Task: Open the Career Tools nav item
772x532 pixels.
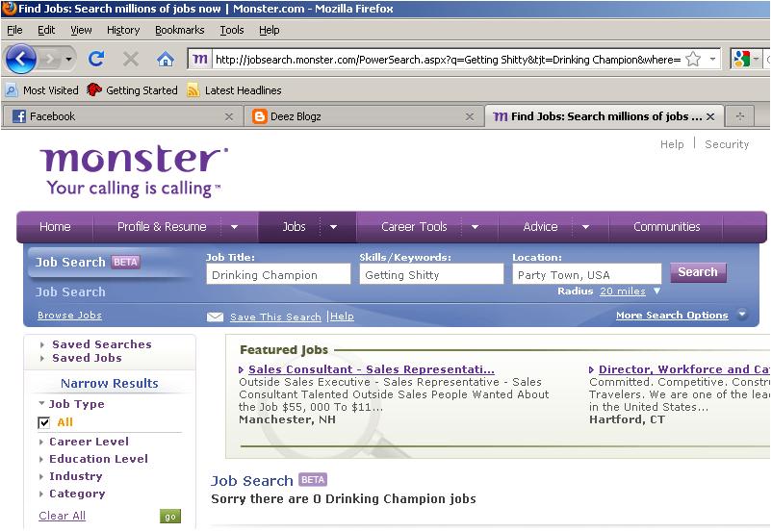Action: point(414,227)
